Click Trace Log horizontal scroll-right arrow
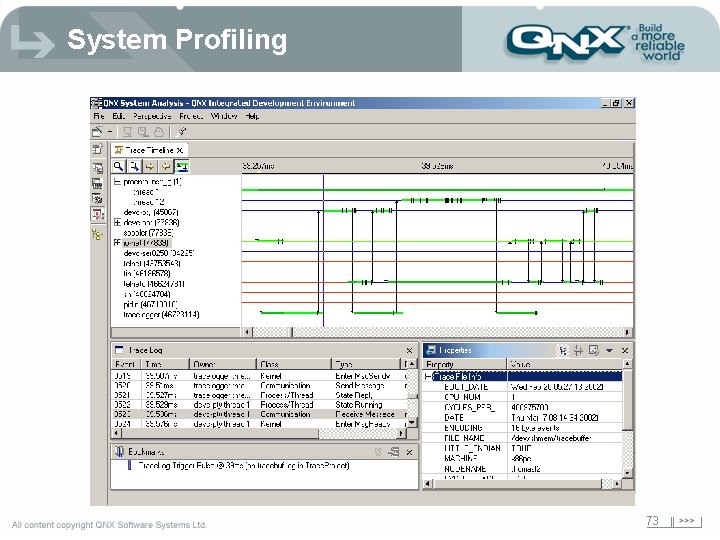Screen dimensions: 720x540 (x=402, y=433)
